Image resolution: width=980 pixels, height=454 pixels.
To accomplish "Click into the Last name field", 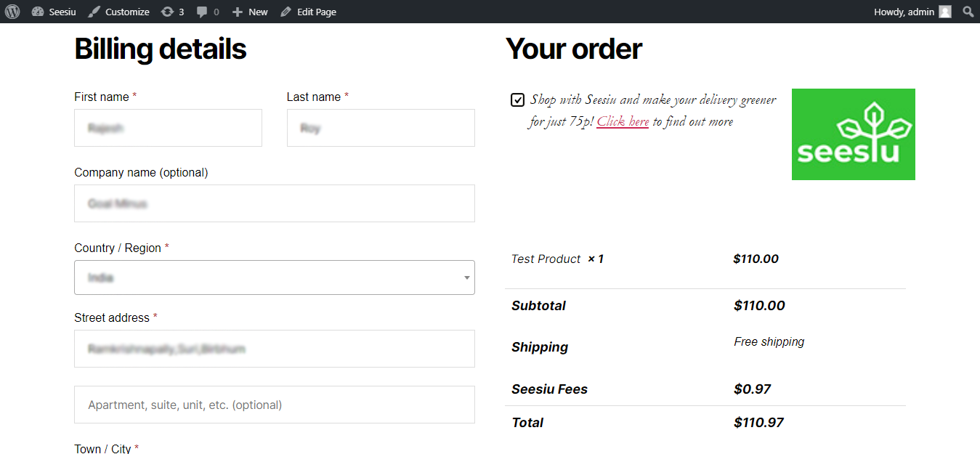I will [x=381, y=128].
